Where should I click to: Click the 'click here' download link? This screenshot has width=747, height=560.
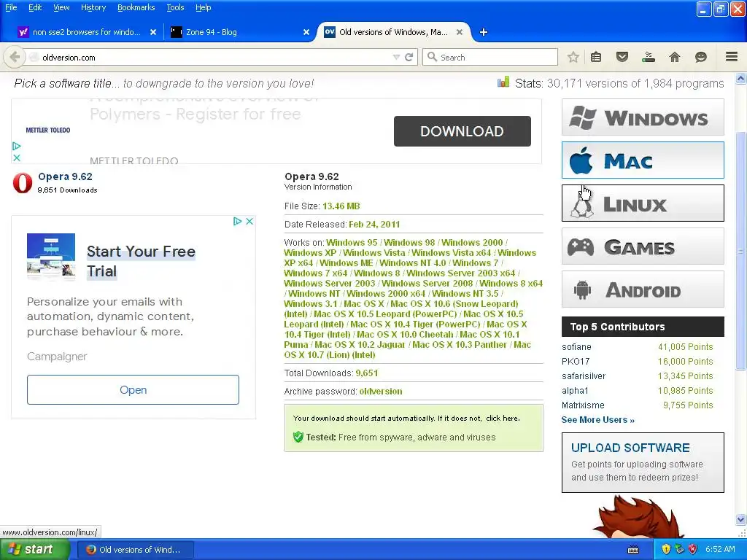tap(503, 418)
